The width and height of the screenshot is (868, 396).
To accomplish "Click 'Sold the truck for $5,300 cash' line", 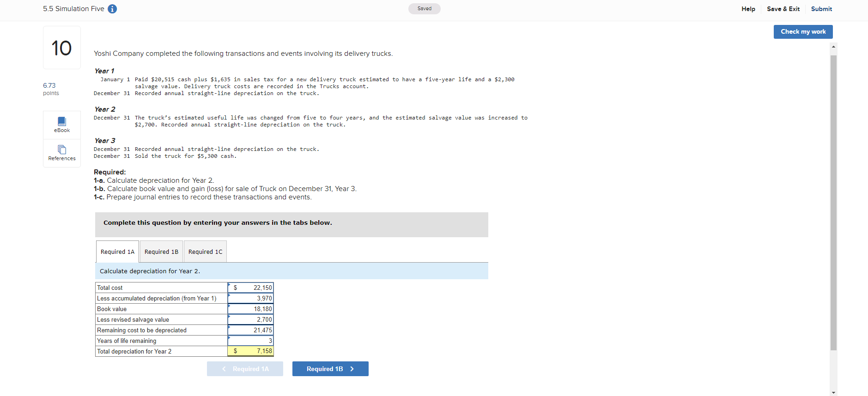I will tap(186, 156).
